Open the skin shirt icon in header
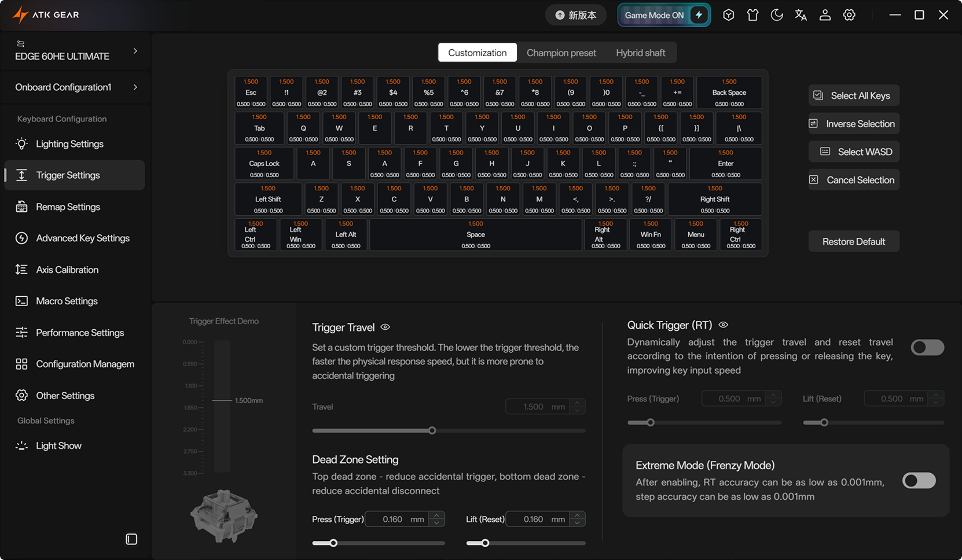 [x=752, y=15]
